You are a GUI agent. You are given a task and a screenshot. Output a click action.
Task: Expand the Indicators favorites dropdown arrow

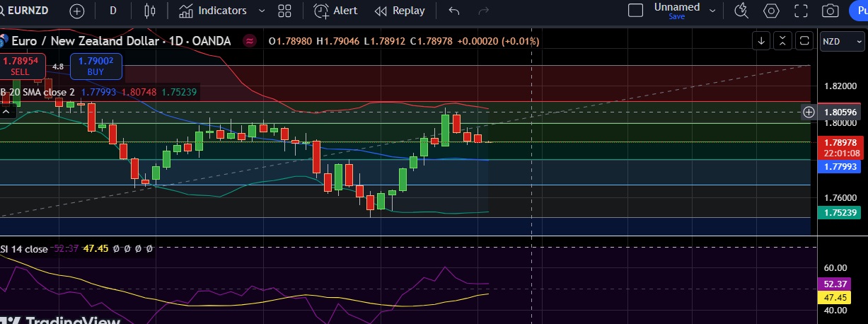[262, 11]
